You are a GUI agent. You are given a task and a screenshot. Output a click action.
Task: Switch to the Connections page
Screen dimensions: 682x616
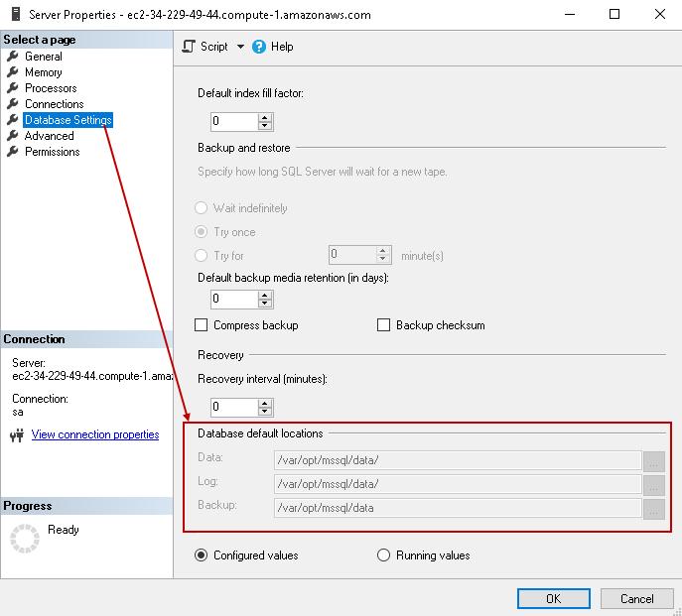(x=54, y=104)
